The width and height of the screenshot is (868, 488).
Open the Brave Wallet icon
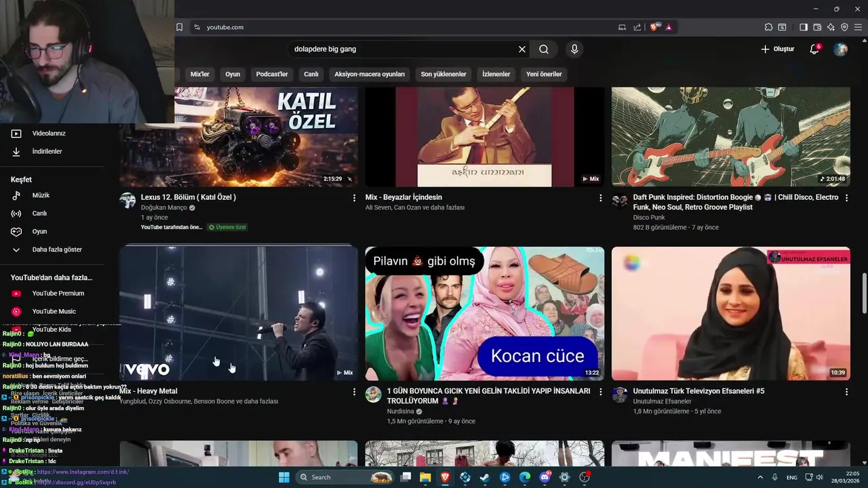pos(817,27)
